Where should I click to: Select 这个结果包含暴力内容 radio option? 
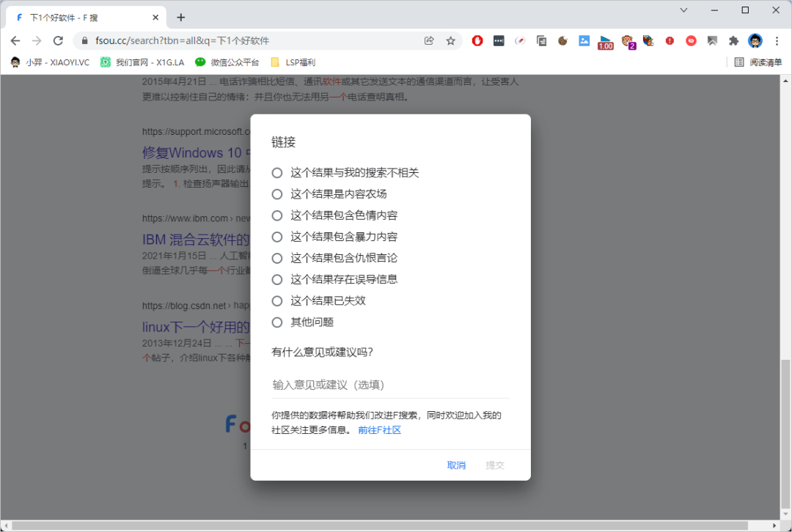276,237
